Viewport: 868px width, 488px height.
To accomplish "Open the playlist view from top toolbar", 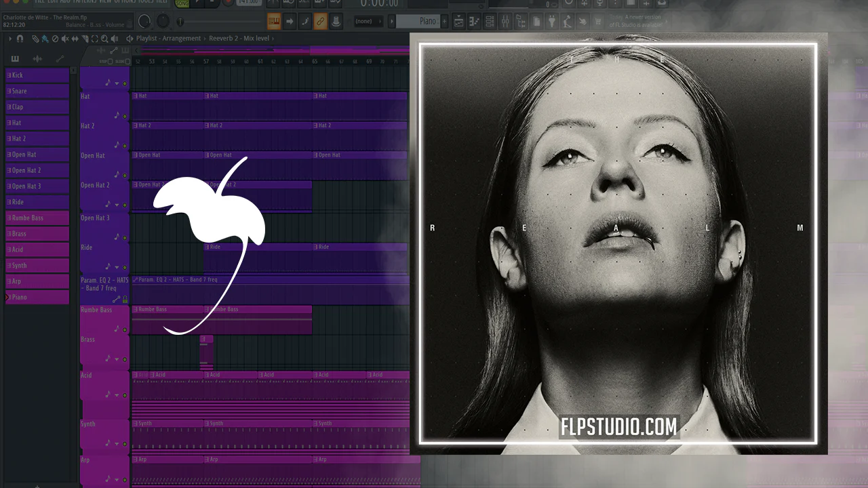I will [459, 22].
